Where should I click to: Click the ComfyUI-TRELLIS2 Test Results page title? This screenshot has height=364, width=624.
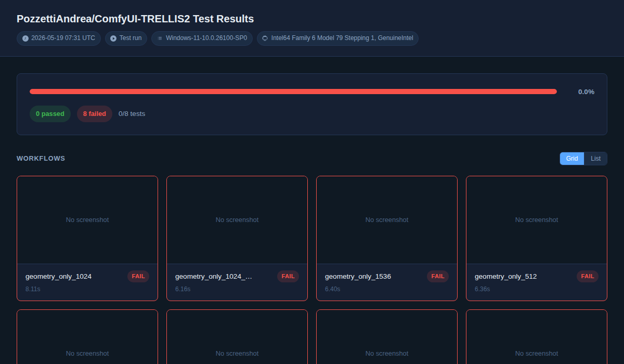coord(135,19)
